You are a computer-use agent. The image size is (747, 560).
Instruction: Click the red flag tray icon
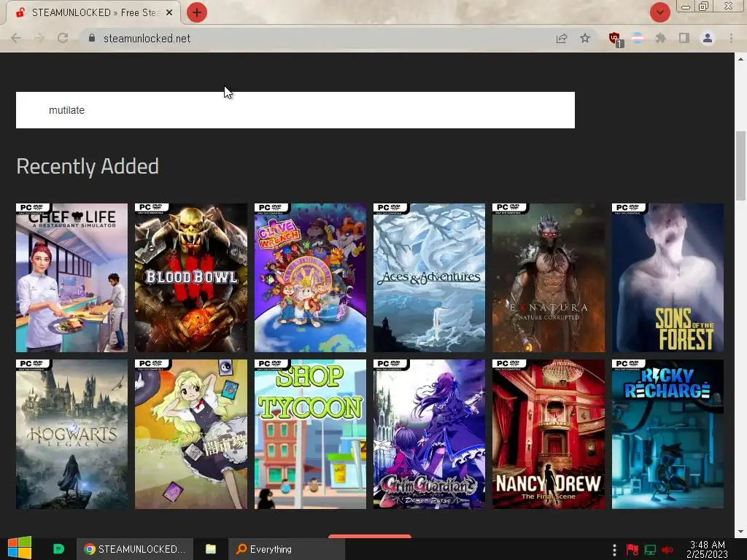pos(632,550)
